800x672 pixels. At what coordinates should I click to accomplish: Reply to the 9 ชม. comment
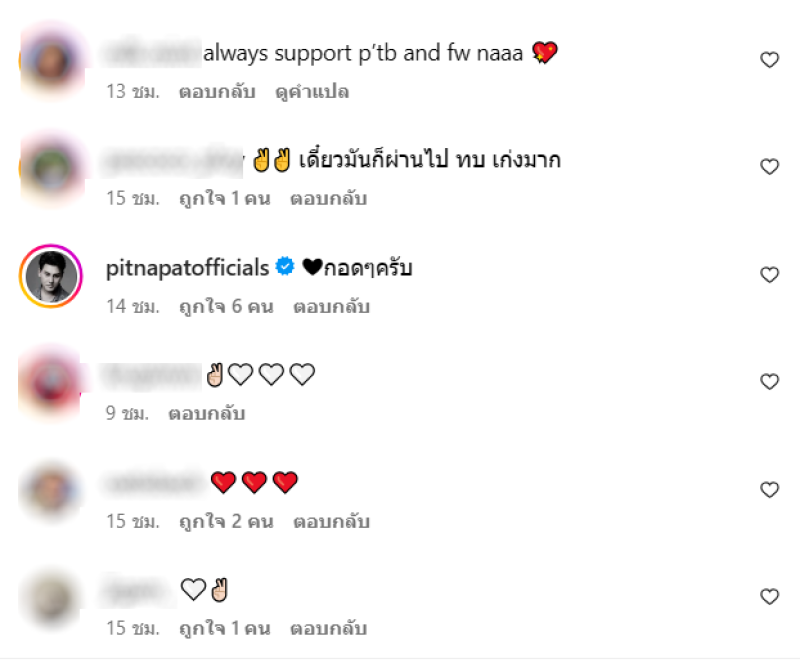click(207, 413)
